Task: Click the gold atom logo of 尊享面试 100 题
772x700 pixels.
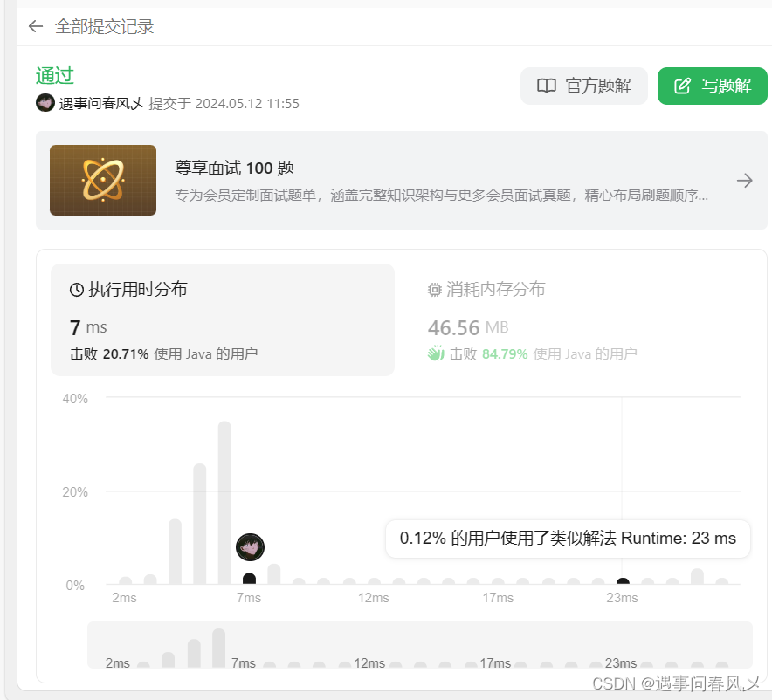Action: [x=102, y=180]
